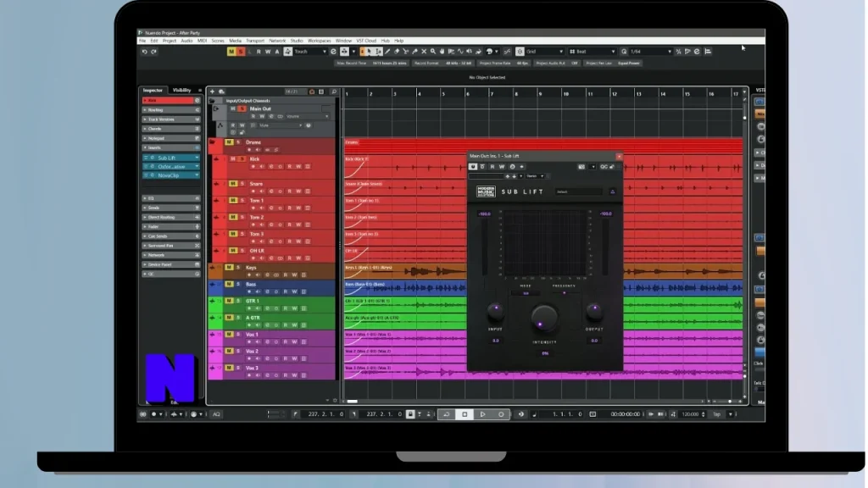This screenshot has height=488, width=868.
Task: Click bypass power icon in Sub Lift window
Action: (x=473, y=167)
